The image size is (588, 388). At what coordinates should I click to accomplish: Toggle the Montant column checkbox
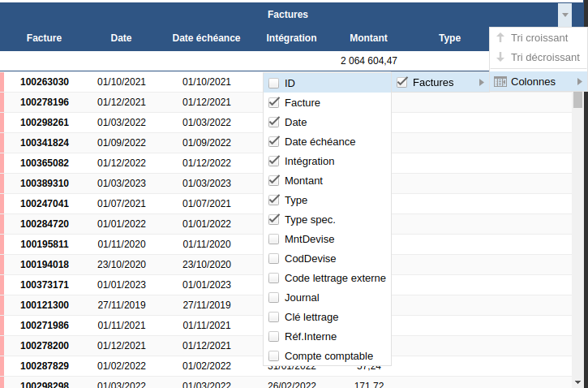[274, 180]
